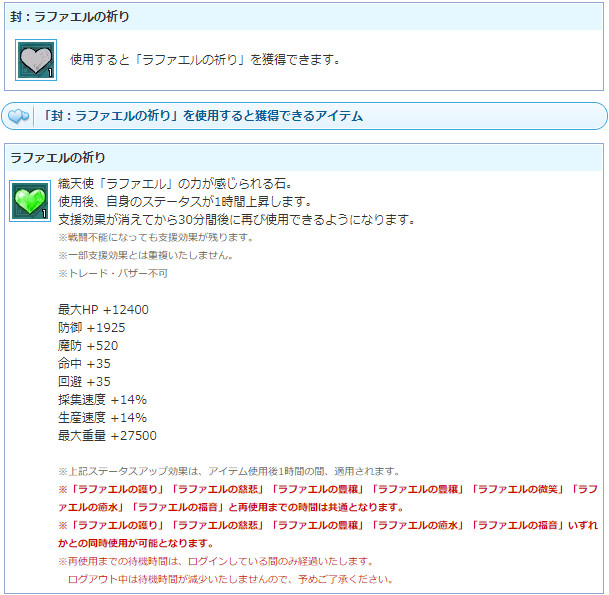The image size is (609, 595).
Task: Click the stat '生産速度 +14%'
Action: (103, 418)
